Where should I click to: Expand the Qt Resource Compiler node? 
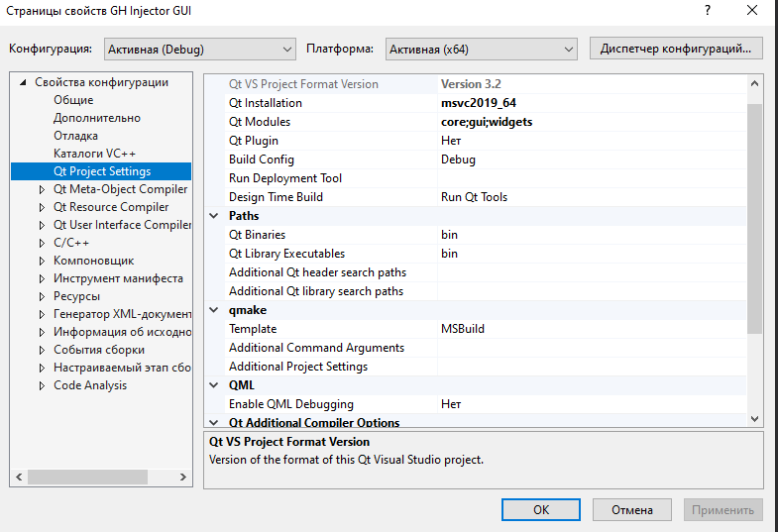pos(42,207)
